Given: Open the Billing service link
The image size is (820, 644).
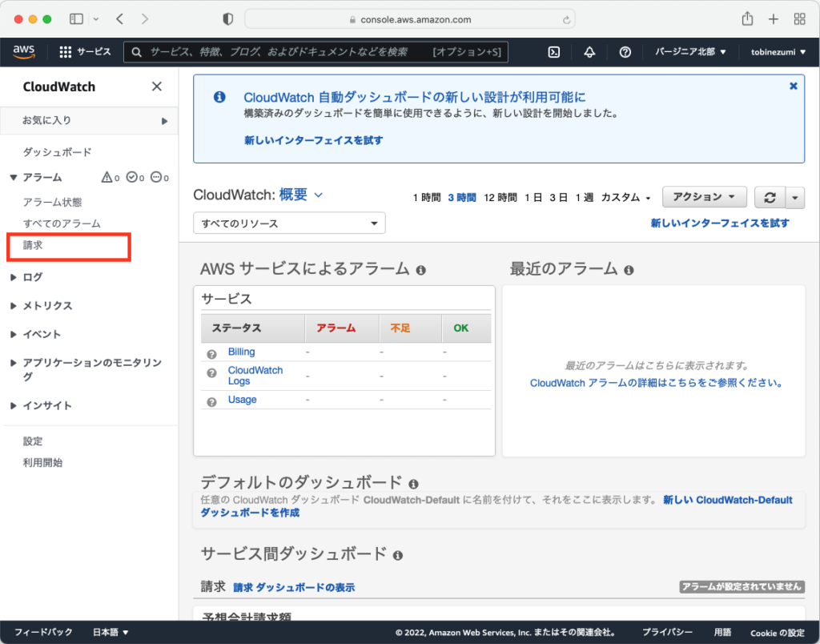Looking at the screenshot, I should point(241,352).
